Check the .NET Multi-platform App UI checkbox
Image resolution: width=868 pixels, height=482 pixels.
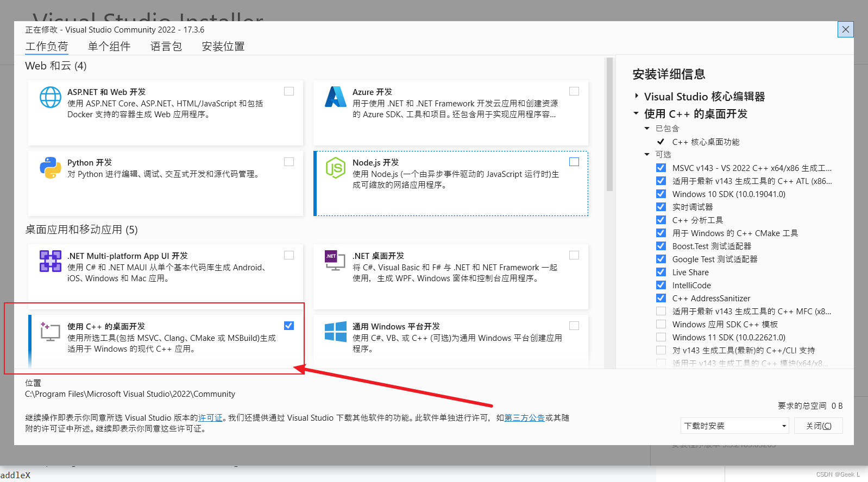pyautogui.click(x=289, y=255)
